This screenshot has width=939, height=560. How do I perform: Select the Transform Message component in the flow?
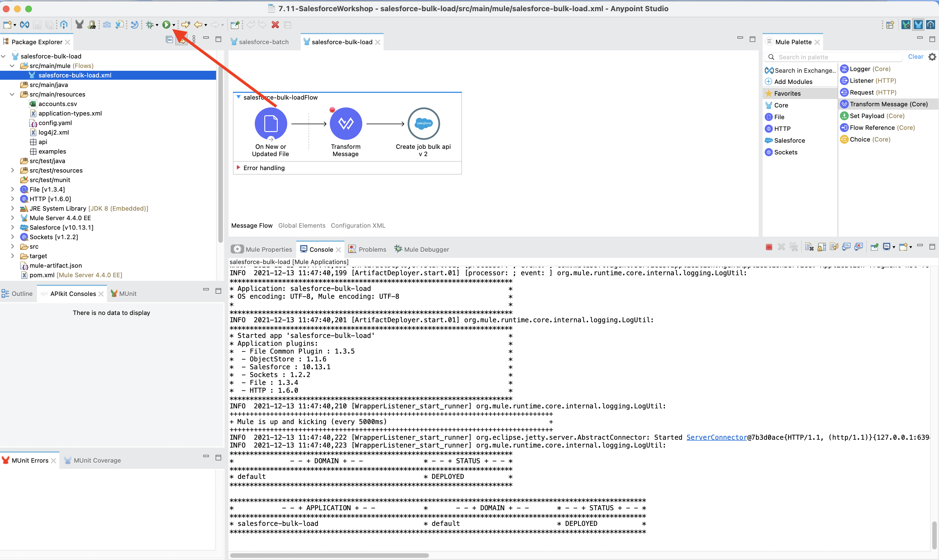[345, 123]
